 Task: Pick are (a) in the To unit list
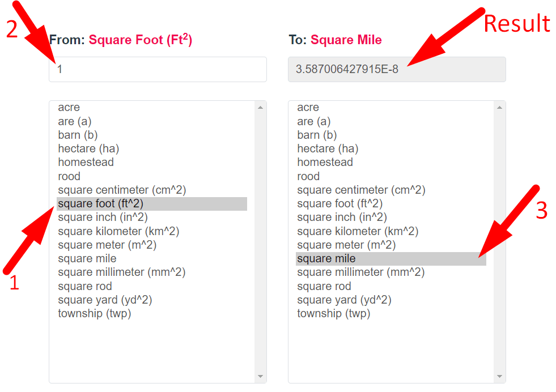tap(313, 121)
